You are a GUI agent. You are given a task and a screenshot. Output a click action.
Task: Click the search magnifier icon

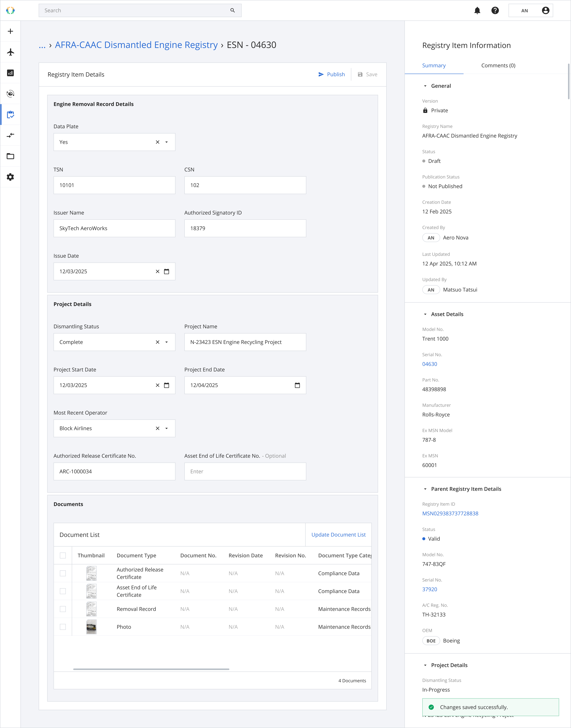point(232,10)
